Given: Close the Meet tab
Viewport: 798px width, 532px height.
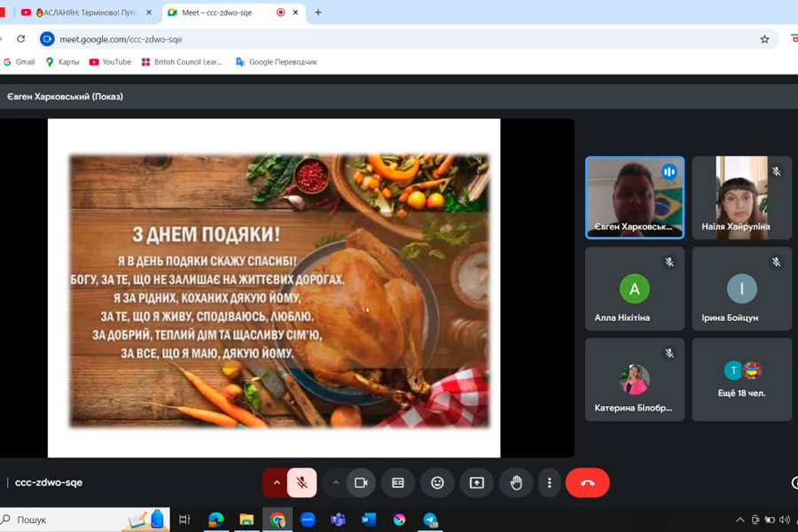Looking at the screenshot, I should [x=295, y=12].
